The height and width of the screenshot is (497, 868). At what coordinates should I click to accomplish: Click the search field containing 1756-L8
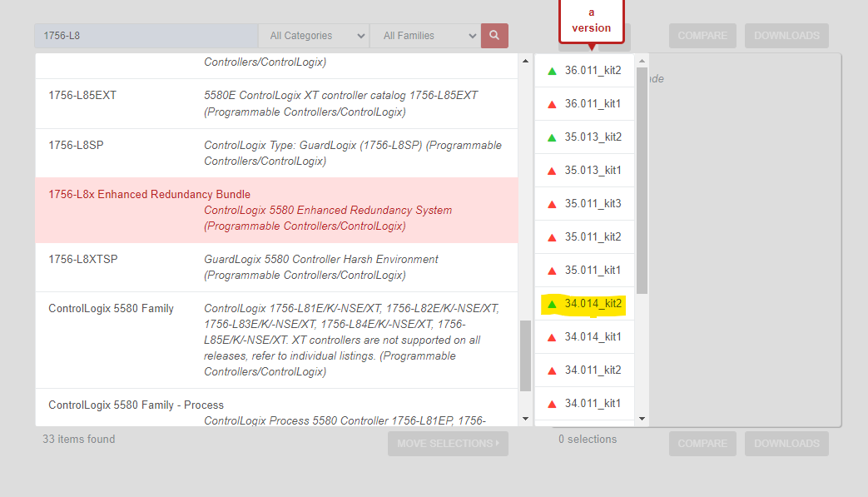pyautogui.click(x=146, y=36)
